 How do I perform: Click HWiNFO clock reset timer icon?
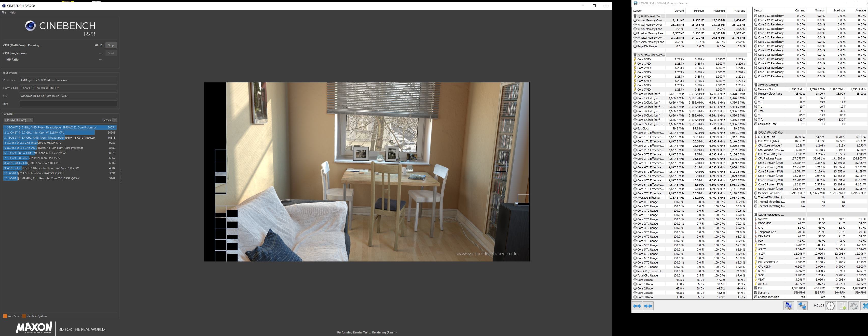(x=831, y=306)
